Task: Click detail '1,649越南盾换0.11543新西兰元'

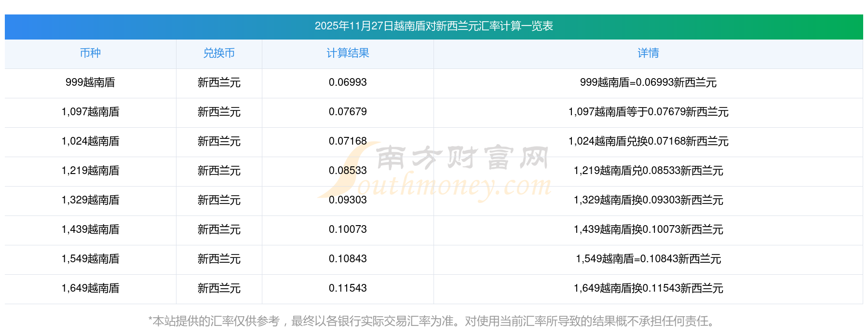Action: tap(648, 288)
